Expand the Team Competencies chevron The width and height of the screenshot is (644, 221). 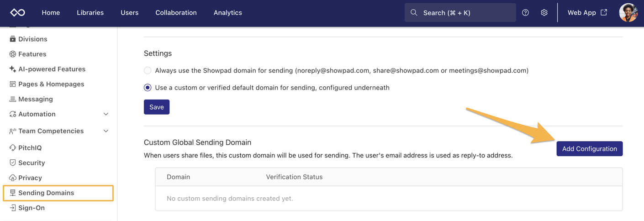106,131
